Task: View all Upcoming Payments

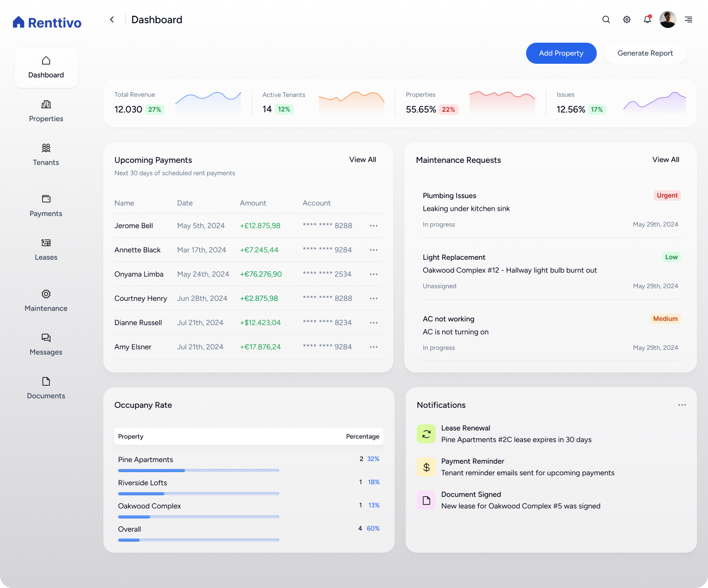Action: coord(363,160)
